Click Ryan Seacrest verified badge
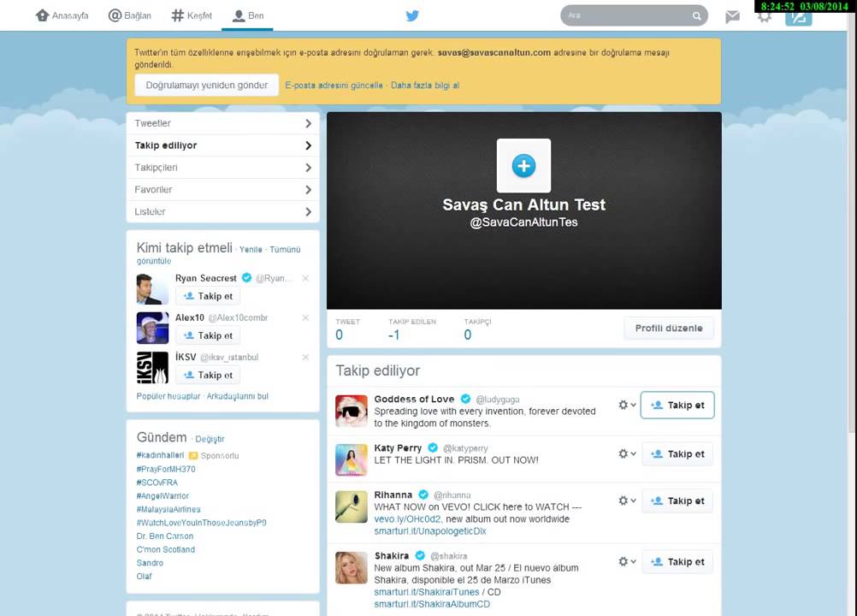This screenshot has width=857, height=616. [246, 278]
